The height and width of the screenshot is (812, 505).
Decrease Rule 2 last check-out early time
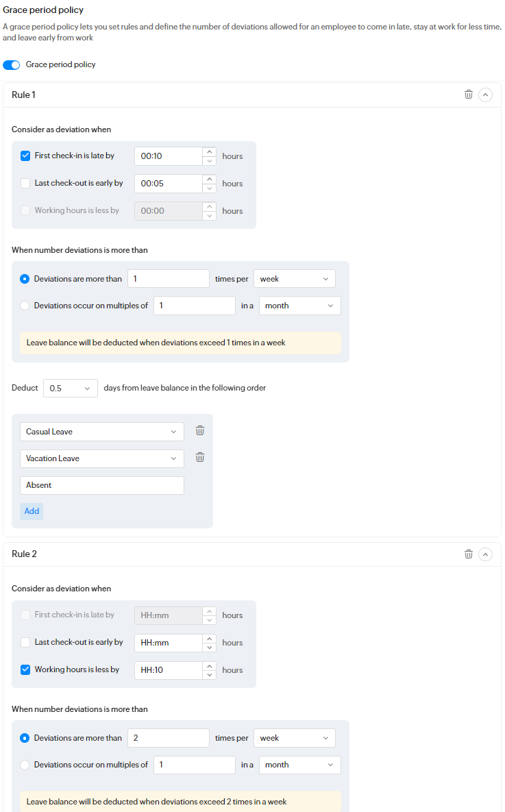click(210, 647)
